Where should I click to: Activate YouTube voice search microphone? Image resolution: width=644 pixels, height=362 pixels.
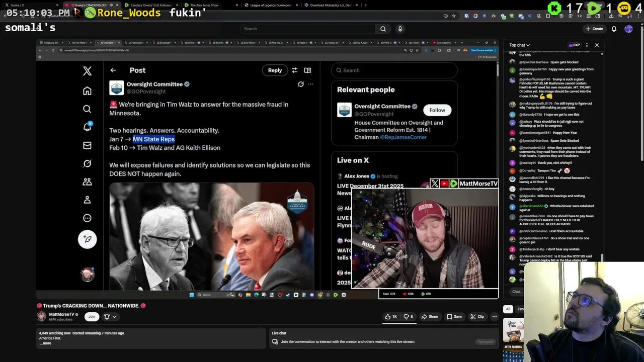point(400,29)
